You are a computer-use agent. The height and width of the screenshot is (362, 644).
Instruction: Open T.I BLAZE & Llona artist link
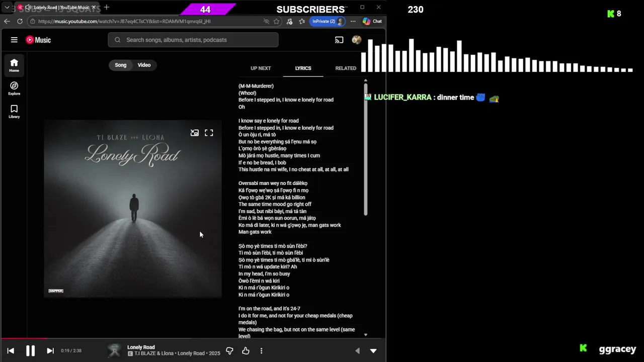[x=154, y=353]
